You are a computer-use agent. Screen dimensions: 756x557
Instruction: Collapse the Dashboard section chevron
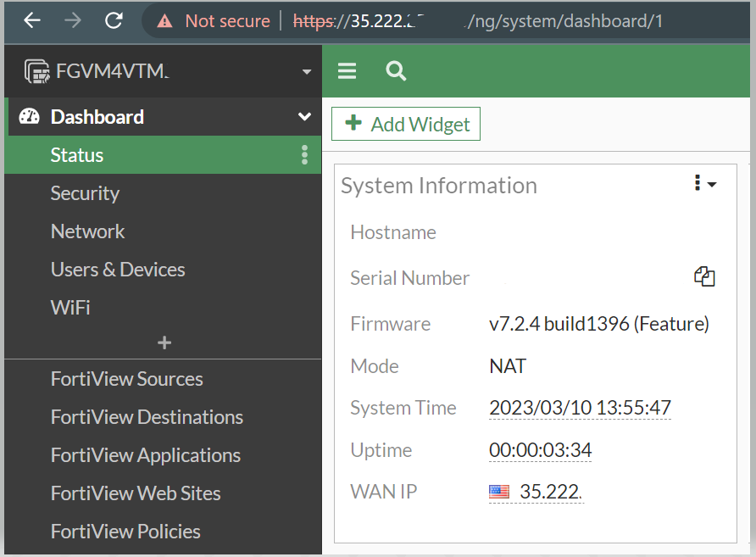tap(303, 117)
